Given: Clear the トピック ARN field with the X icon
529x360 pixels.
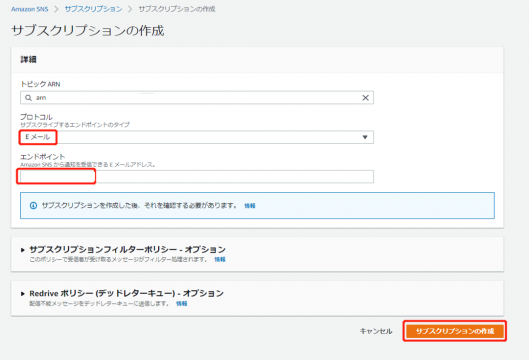Looking at the screenshot, I should tap(365, 98).
